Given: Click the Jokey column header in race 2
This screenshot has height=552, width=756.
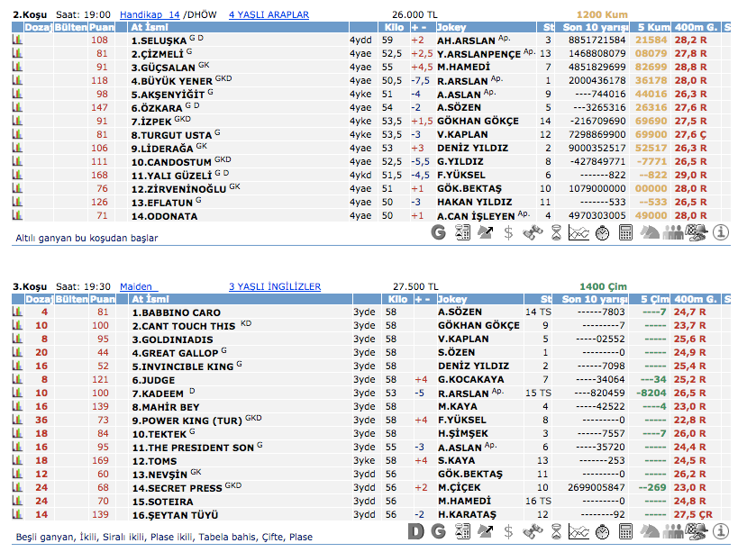Looking at the screenshot, I should pyautogui.click(x=452, y=28).
